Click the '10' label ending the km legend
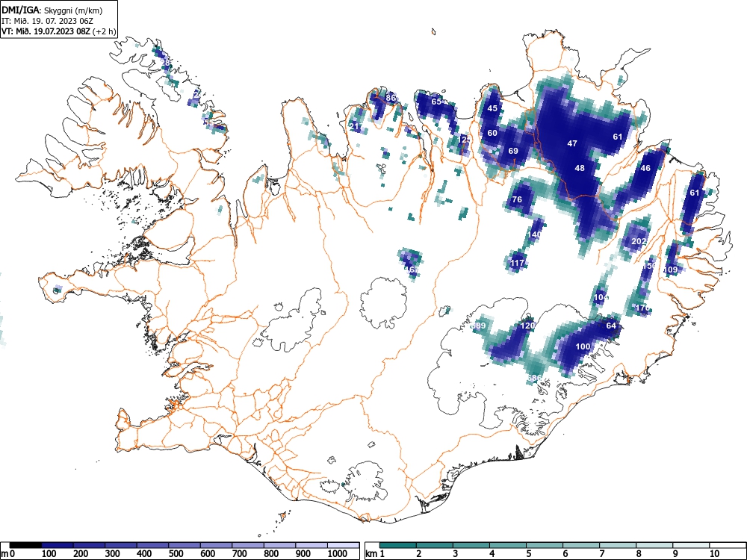The image size is (747, 560). point(713,554)
